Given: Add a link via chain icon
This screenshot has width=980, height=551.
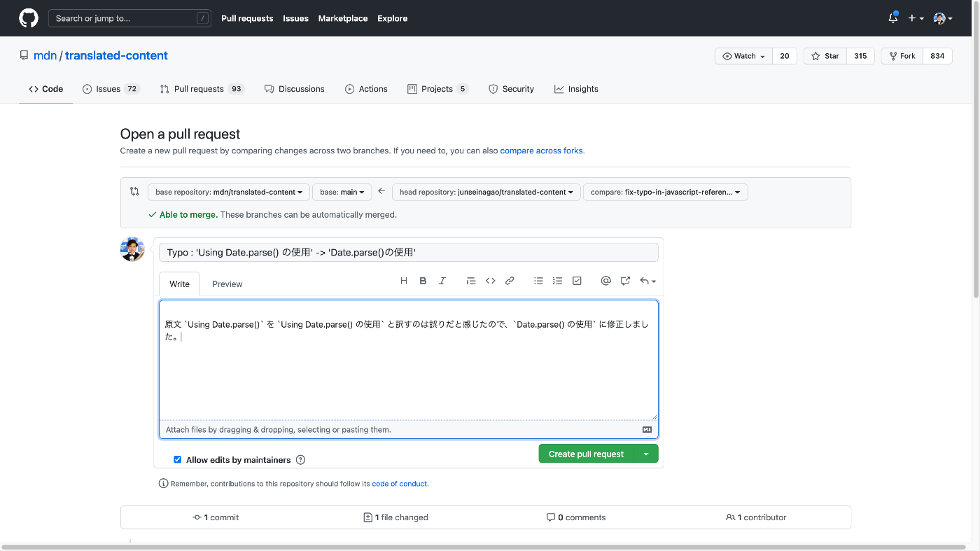Looking at the screenshot, I should tap(510, 281).
